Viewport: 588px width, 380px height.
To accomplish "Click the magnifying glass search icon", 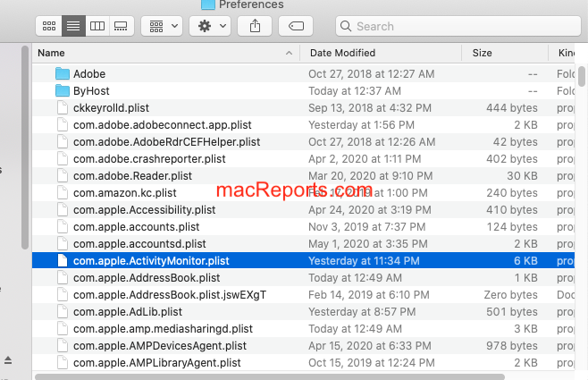I will [345, 26].
